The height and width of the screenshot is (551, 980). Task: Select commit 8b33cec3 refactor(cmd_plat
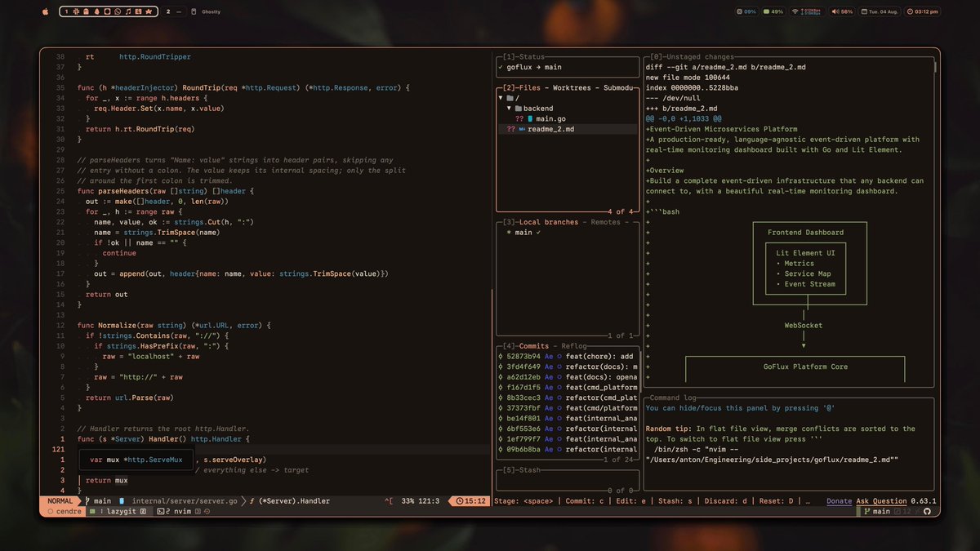click(568, 398)
